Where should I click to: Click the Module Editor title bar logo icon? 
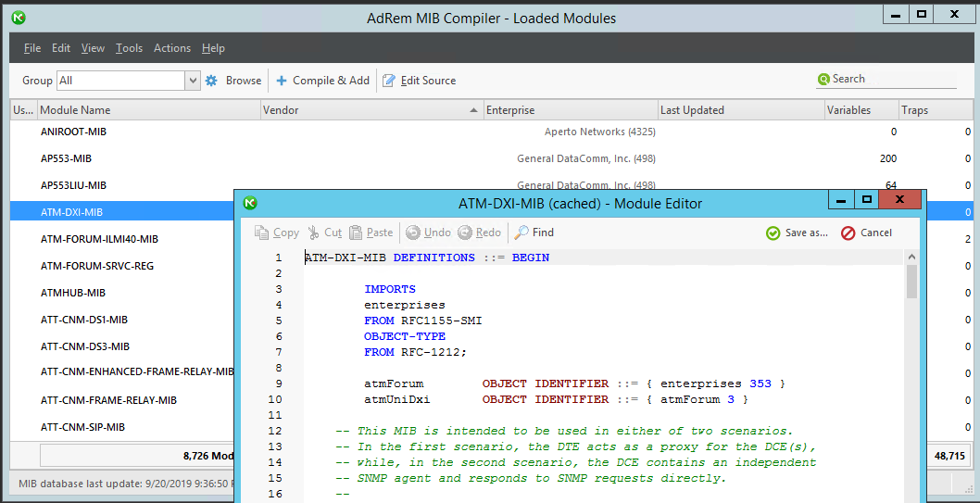tap(251, 203)
